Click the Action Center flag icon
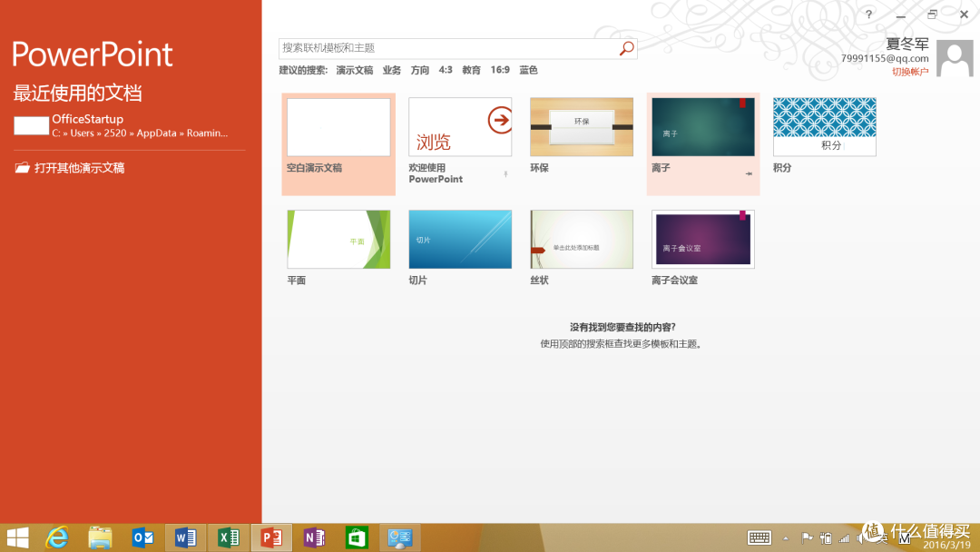This screenshot has height=552, width=980. 807,537
